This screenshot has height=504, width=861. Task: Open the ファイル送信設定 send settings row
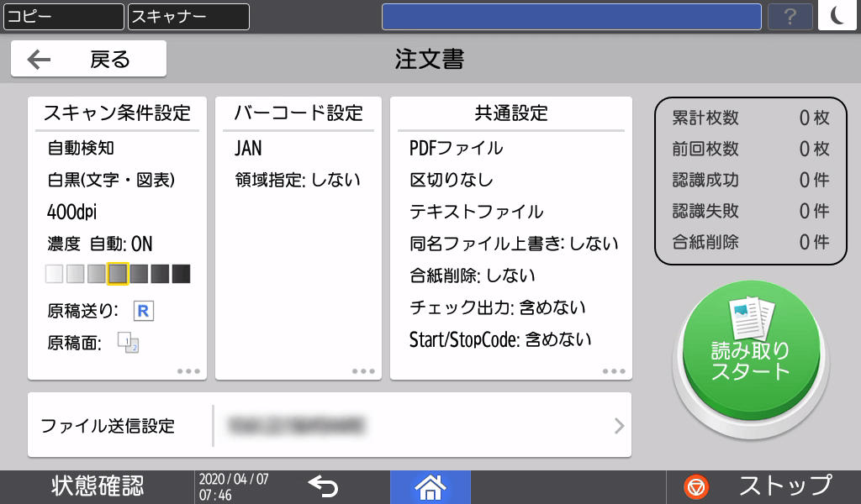pos(329,425)
